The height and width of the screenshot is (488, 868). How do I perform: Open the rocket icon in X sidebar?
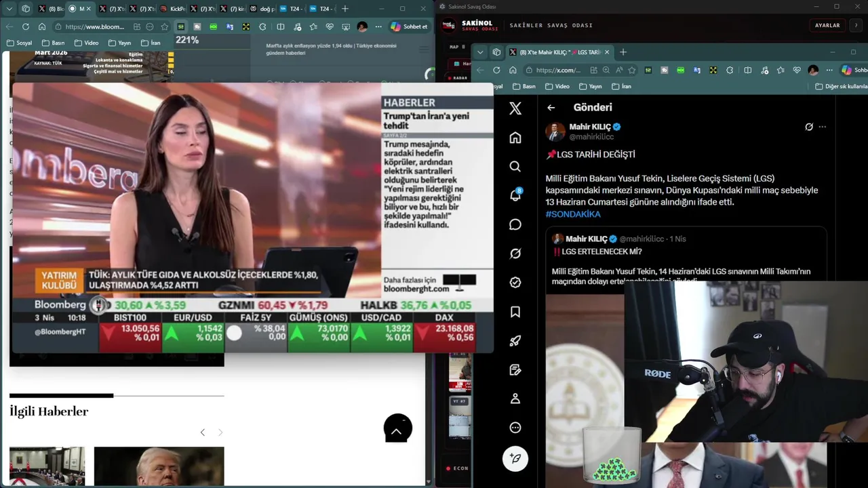pos(515,341)
